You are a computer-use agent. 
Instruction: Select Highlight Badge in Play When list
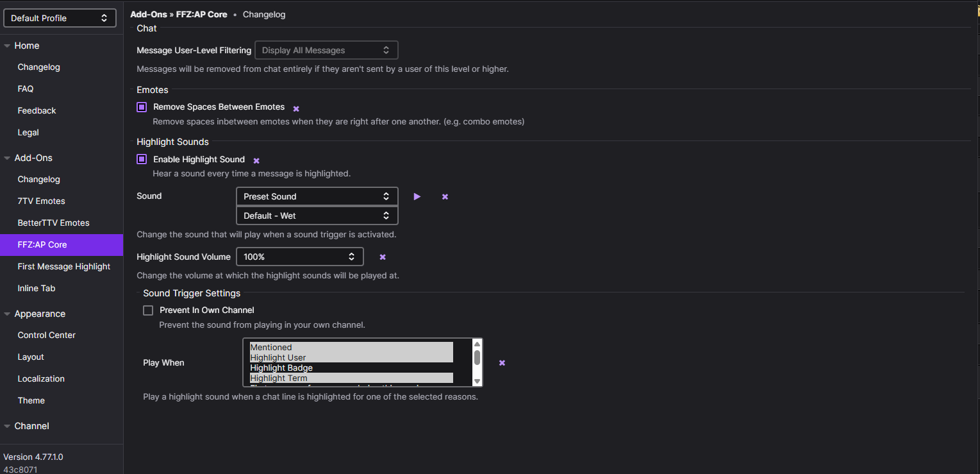tap(281, 368)
